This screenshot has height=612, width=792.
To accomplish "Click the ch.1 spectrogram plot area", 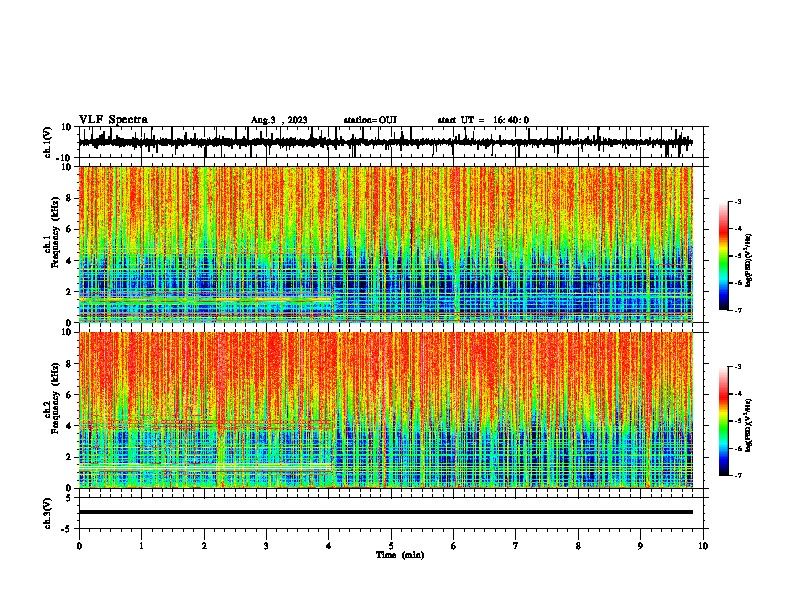I will pyautogui.click(x=385, y=244).
